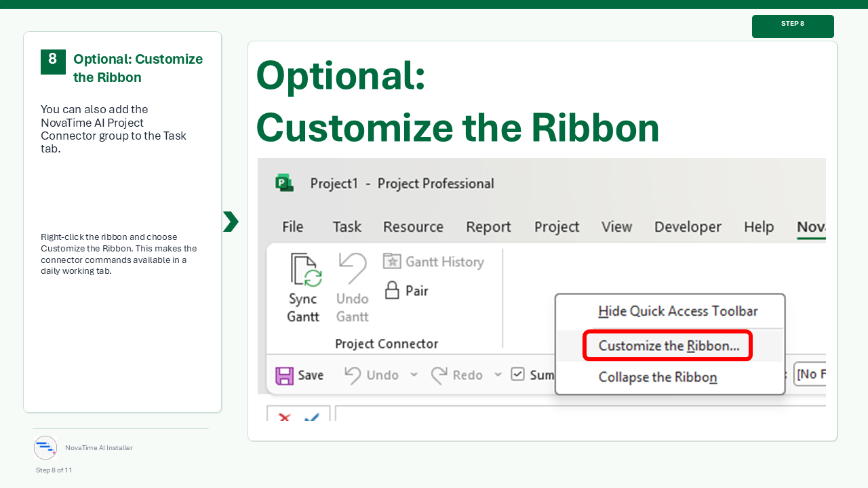Click the Sync Gantt ribbon icon
The image size is (868, 488).
306,270
